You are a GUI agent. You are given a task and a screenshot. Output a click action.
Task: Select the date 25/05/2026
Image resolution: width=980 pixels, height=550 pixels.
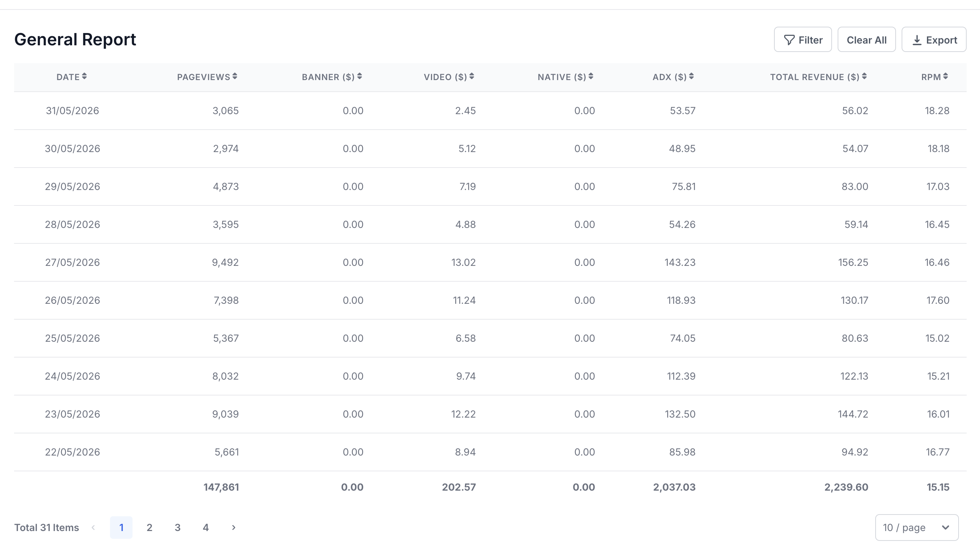click(x=72, y=338)
